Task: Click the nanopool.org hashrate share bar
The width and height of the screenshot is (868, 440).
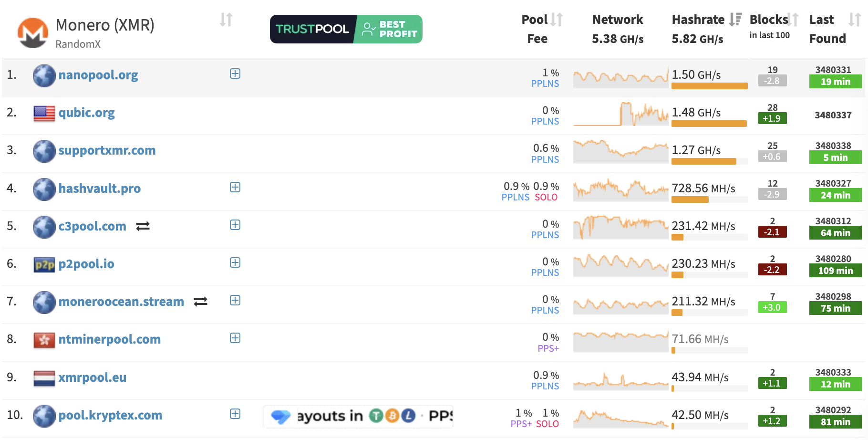Action: [x=709, y=86]
